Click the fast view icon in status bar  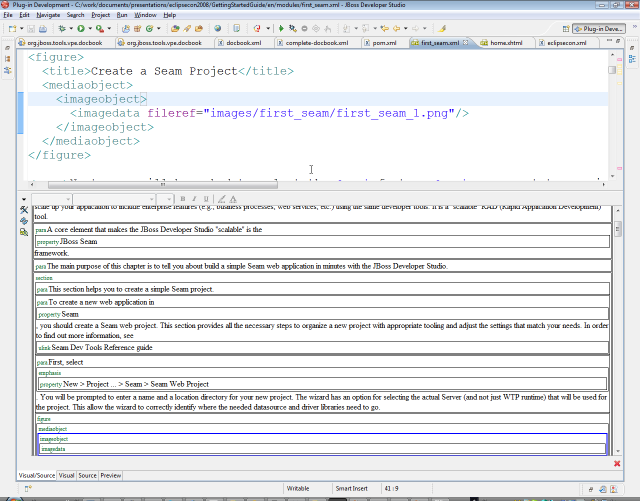[x=28, y=488]
